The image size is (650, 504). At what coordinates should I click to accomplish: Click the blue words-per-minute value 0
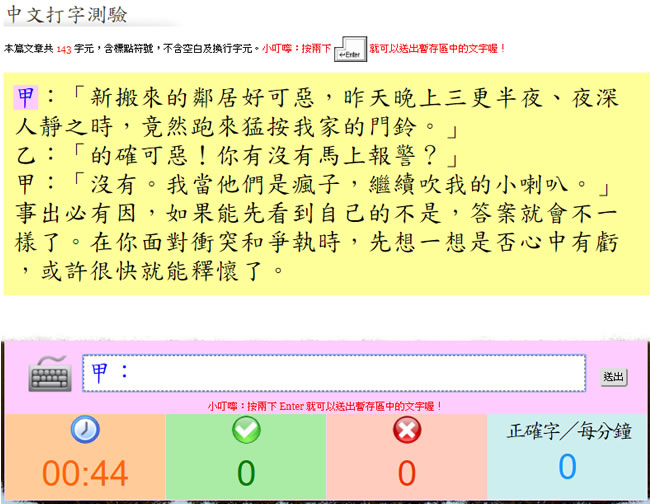[568, 466]
